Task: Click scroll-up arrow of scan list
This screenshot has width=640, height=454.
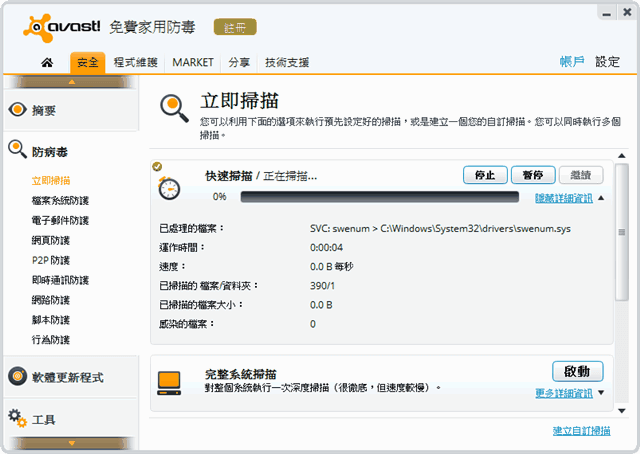Action: point(622,156)
